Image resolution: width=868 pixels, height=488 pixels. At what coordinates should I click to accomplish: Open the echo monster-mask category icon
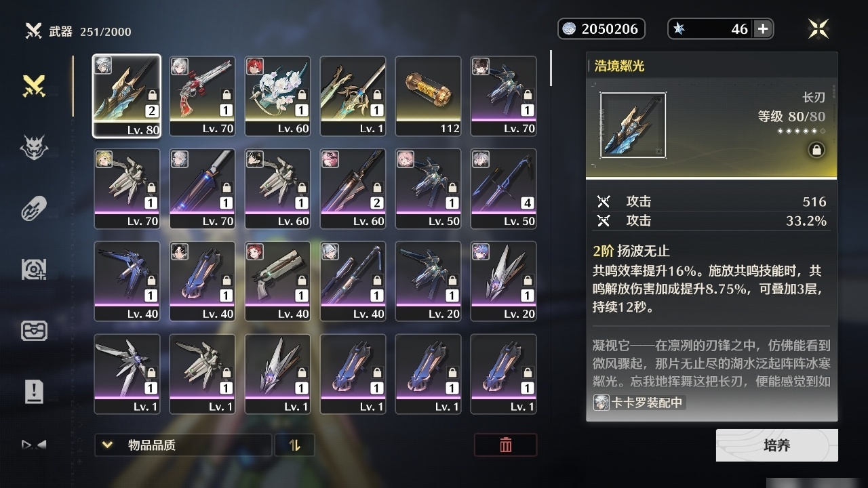34,146
